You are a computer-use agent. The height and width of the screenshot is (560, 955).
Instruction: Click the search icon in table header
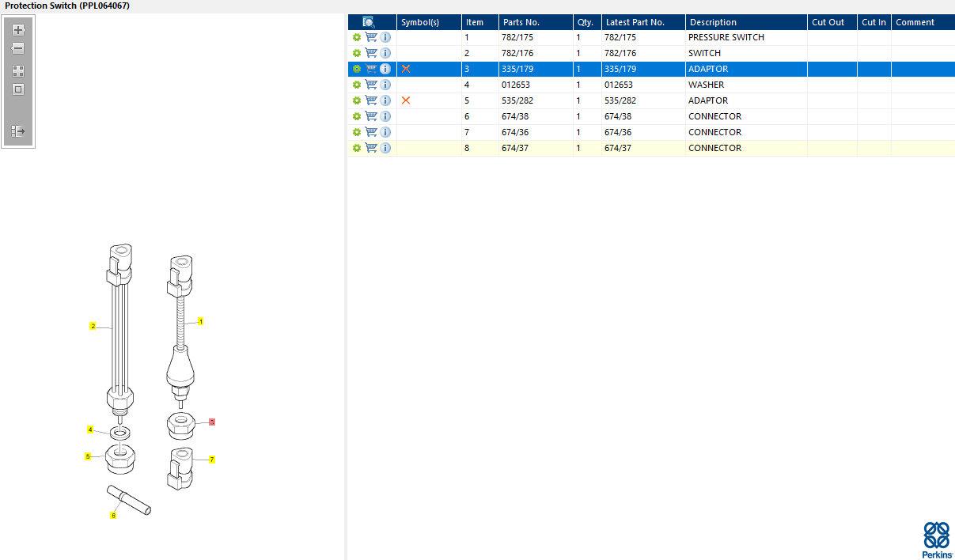[369, 22]
